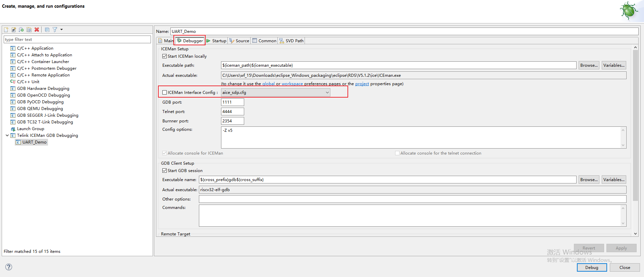Viewport: 644px width, 277px height.
Task: Click the ICEMan Executable path field
Action: click(x=398, y=65)
